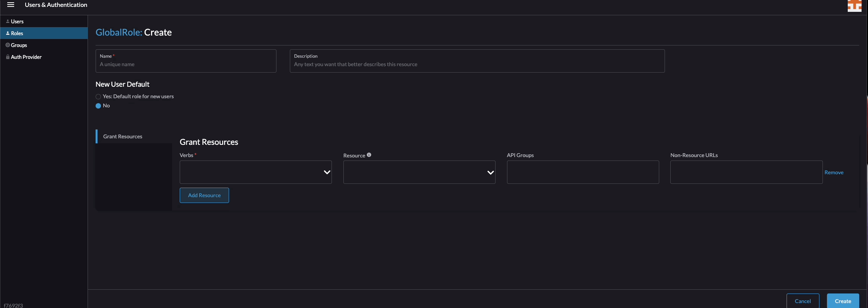Select Roles in the sidebar

[x=44, y=33]
